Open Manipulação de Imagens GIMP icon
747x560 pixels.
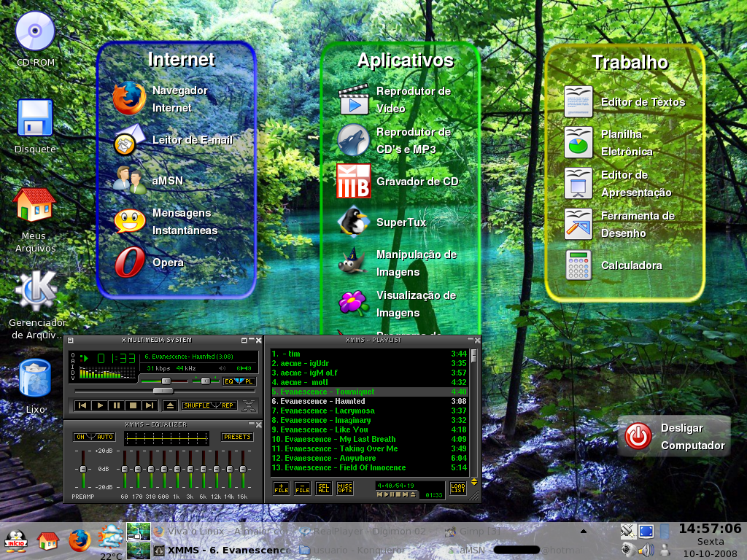[x=352, y=262]
